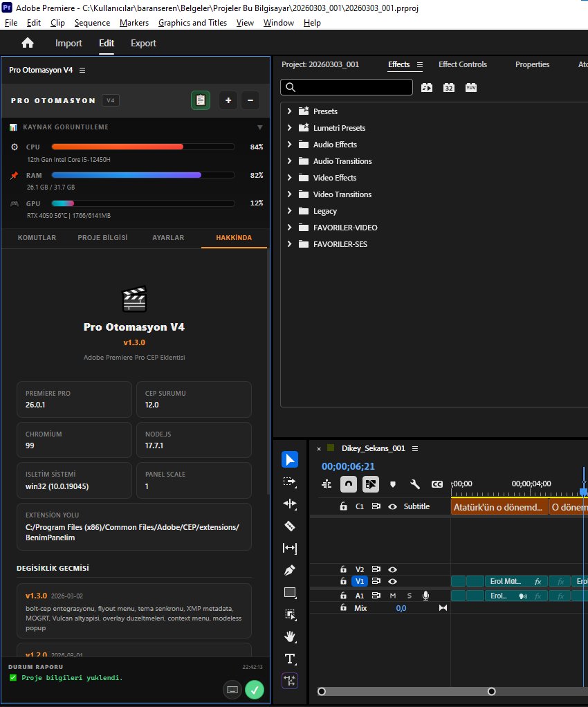This screenshot has height=707, width=588.
Task: Expand the Lumetri Presets folder
Action: point(289,127)
